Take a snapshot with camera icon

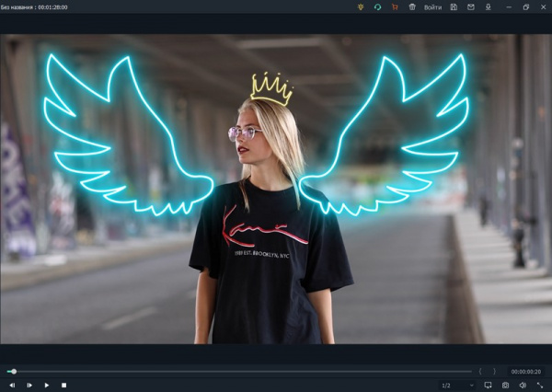[x=505, y=385]
